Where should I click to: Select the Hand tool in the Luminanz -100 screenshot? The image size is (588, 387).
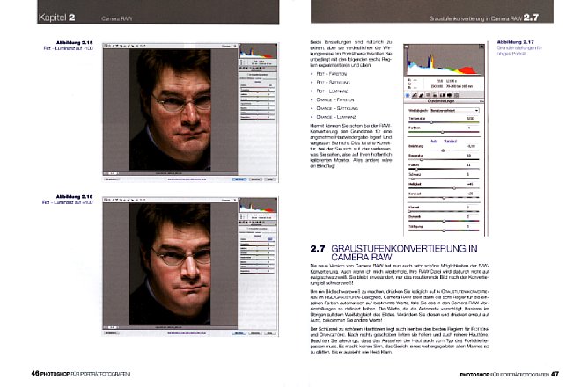pos(109,46)
